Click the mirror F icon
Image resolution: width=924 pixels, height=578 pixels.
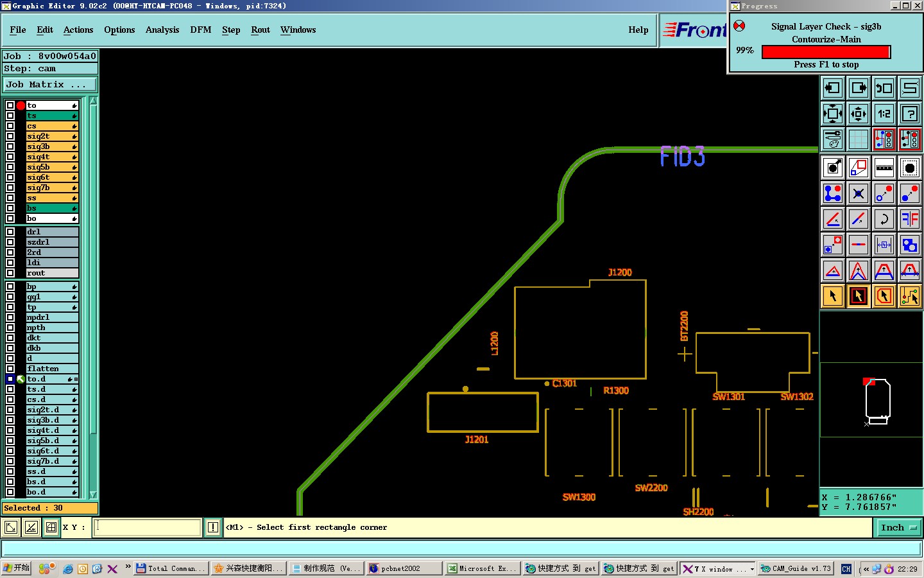click(x=909, y=219)
